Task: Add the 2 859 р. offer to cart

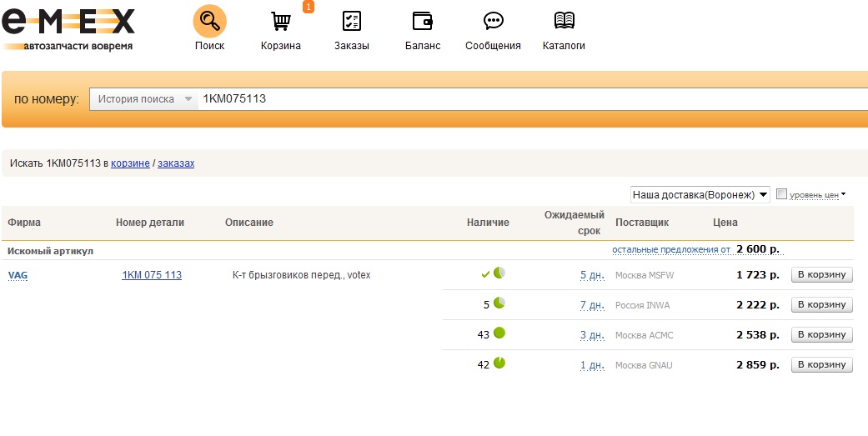Action: click(x=821, y=364)
